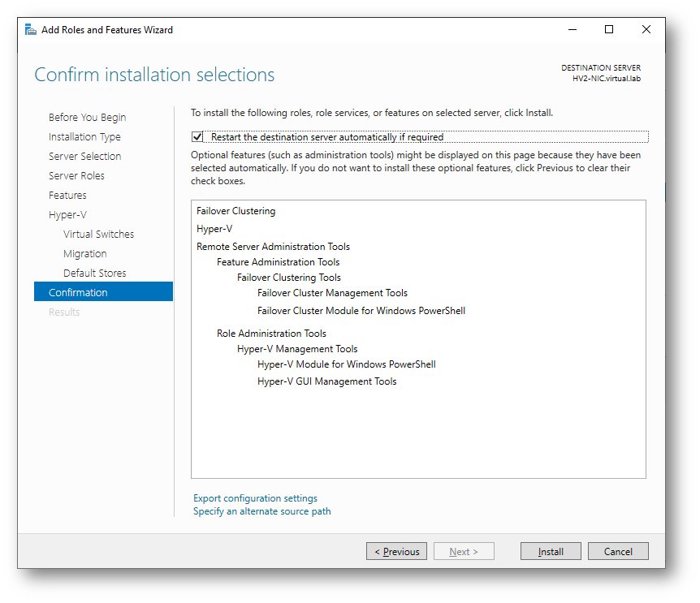The height and width of the screenshot is (603, 700).
Task: Select the Hyper-V sidebar step
Action: click(x=67, y=215)
